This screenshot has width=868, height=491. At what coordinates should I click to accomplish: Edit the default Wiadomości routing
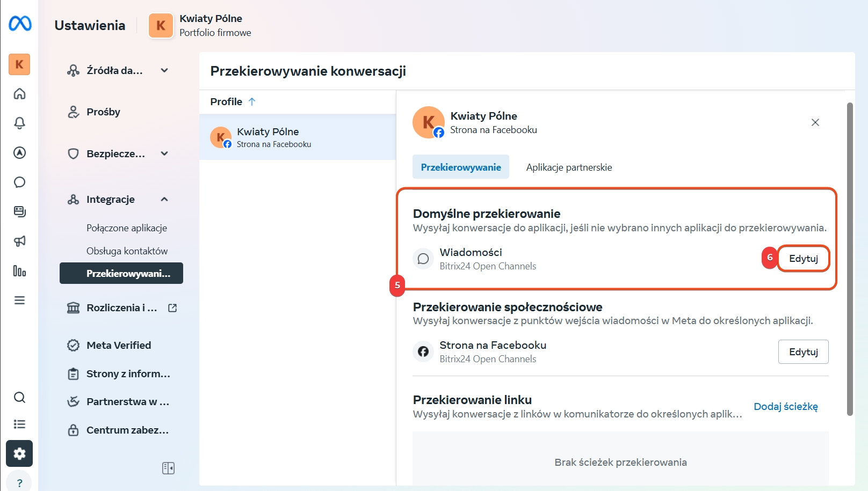click(x=804, y=259)
